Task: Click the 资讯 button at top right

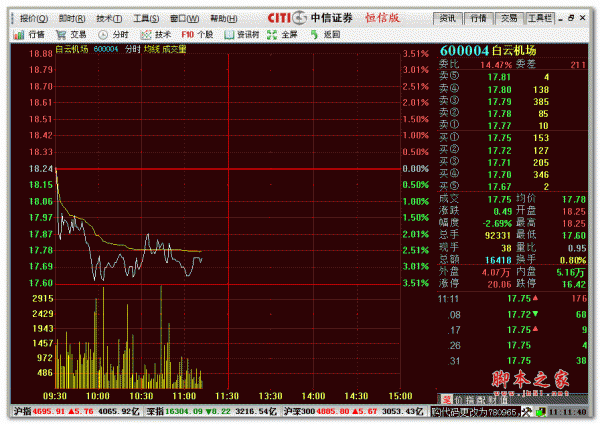Action: pyautogui.click(x=447, y=18)
